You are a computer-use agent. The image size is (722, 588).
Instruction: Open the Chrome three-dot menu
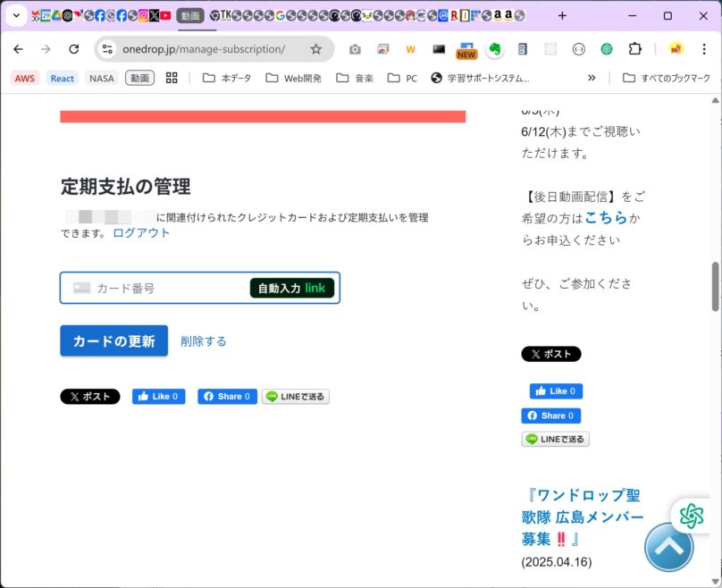[x=703, y=49]
